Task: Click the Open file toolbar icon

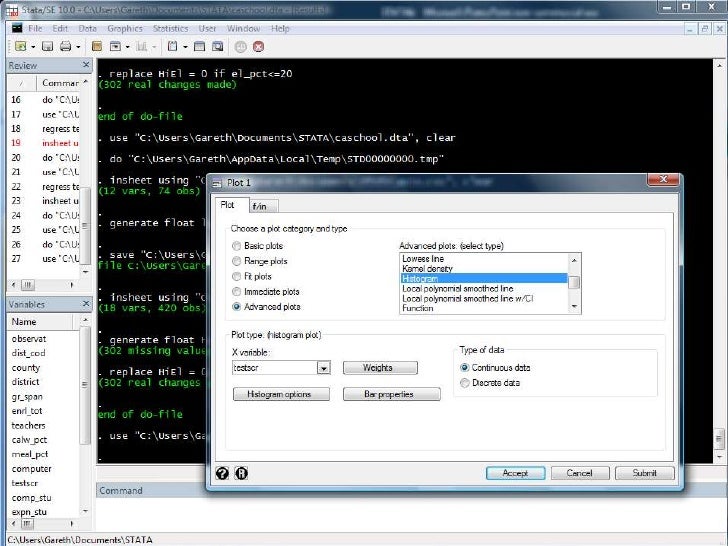Action: pos(19,46)
